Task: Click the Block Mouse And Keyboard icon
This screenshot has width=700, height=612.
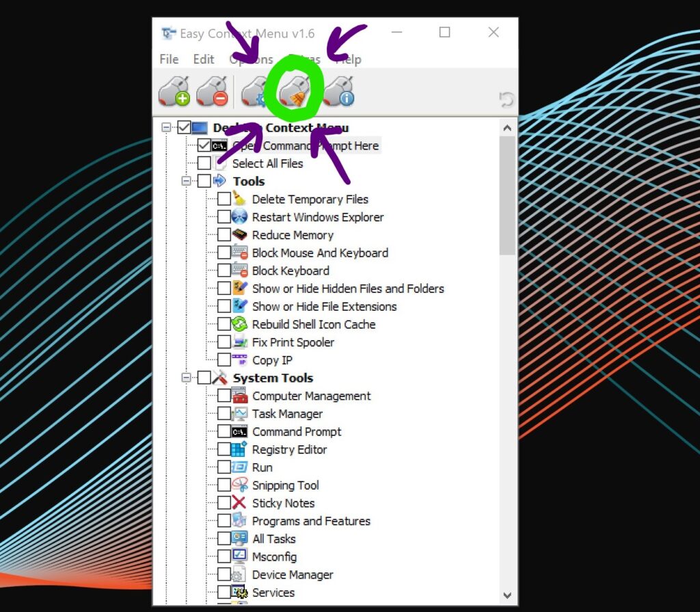Action: 240,253
